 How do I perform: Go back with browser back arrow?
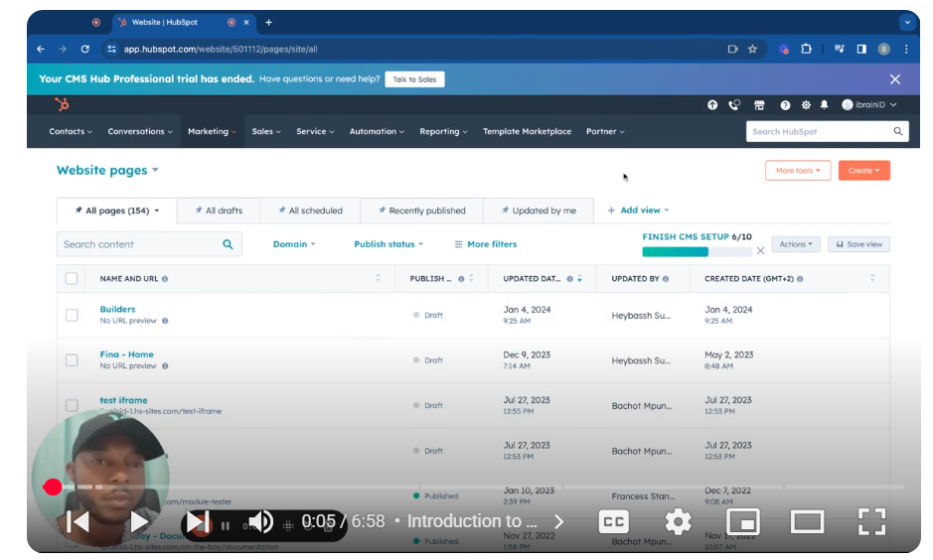click(41, 49)
